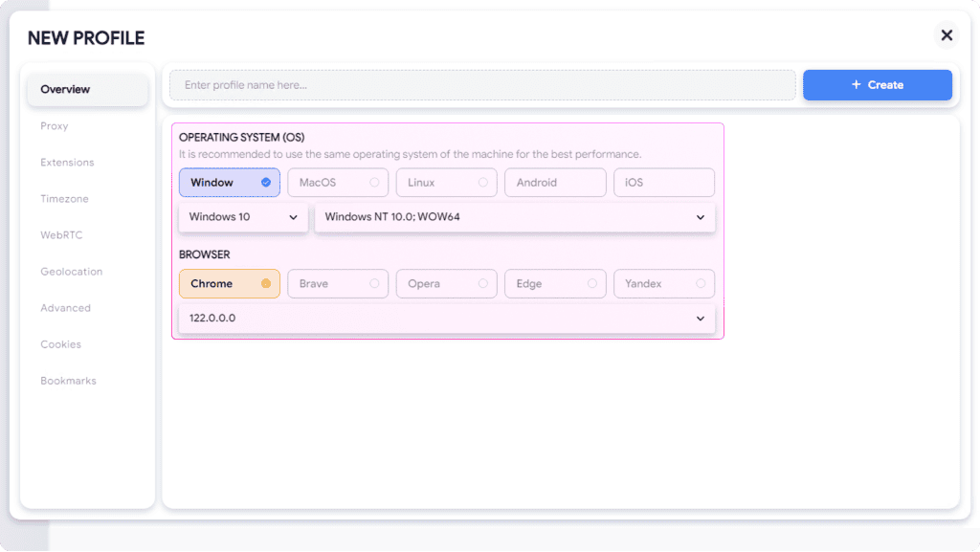Select the Edge browser option

tap(555, 284)
